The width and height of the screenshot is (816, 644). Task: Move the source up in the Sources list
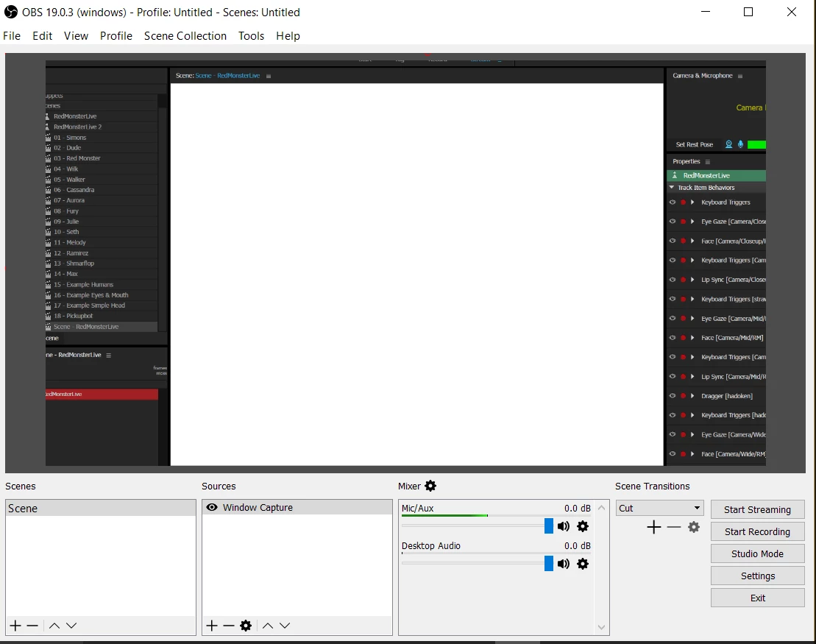[268, 626]
